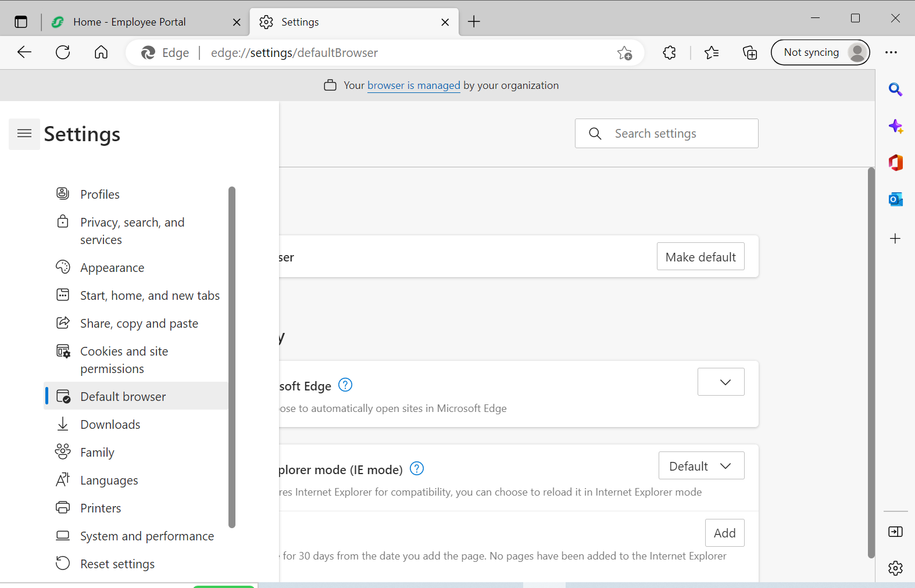Close the Settings tab
Viewport: 915px width, 588px height.
pos(445,22)
